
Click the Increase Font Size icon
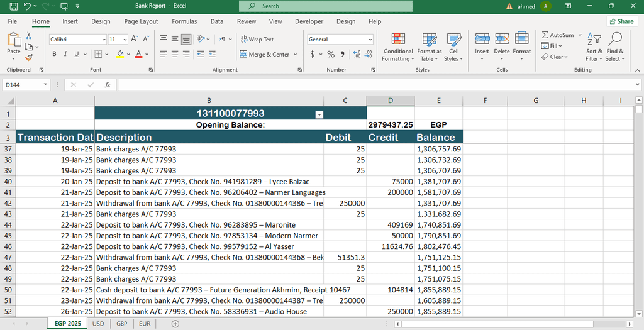coord(133,39)
